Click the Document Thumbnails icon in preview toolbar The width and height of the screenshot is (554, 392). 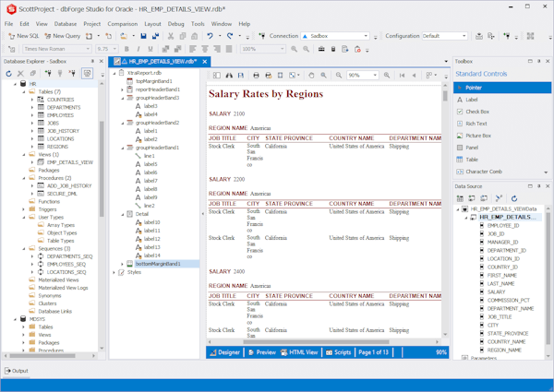[217, 75]
